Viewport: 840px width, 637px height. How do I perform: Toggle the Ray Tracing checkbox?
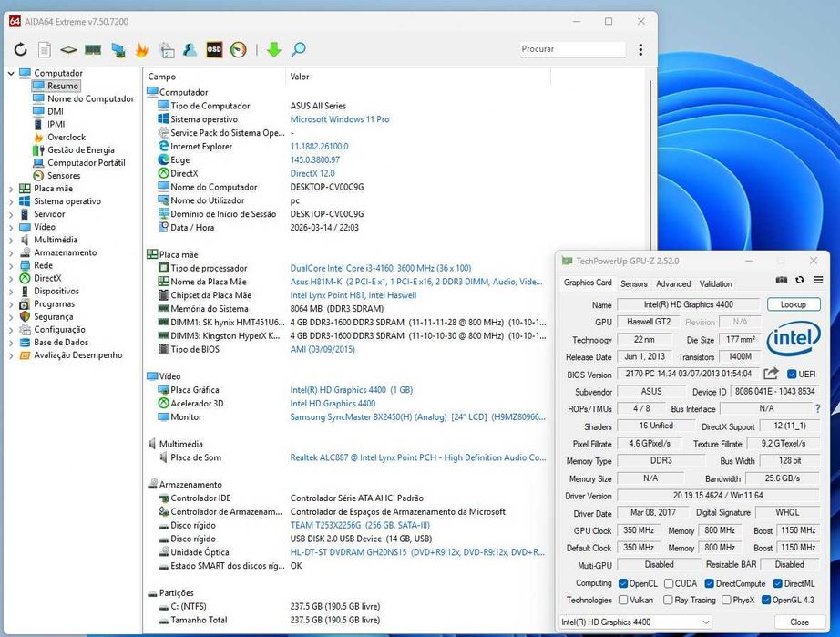668,600
